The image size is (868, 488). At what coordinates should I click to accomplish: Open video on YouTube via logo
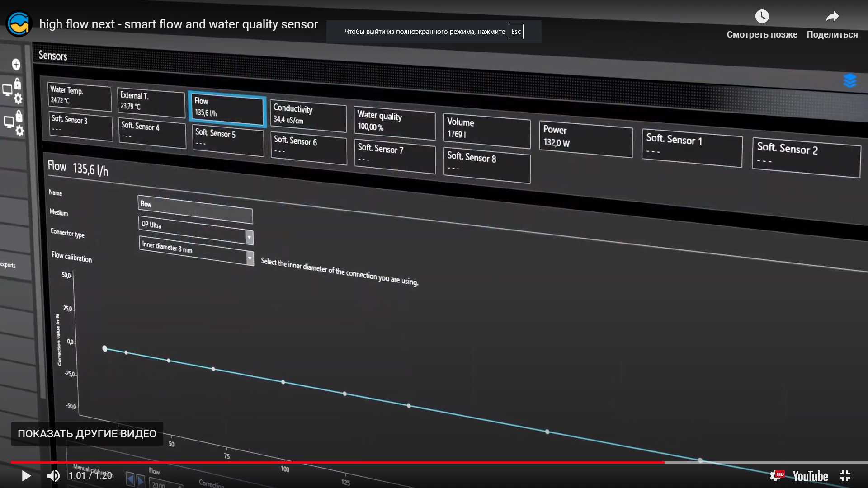tap(810, 476)
